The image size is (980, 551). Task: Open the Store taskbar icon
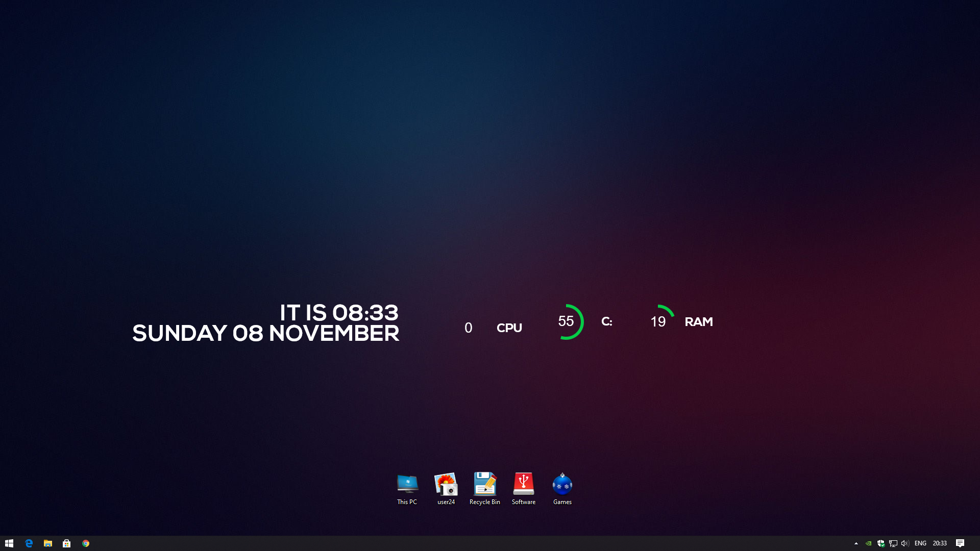point(66,543)
